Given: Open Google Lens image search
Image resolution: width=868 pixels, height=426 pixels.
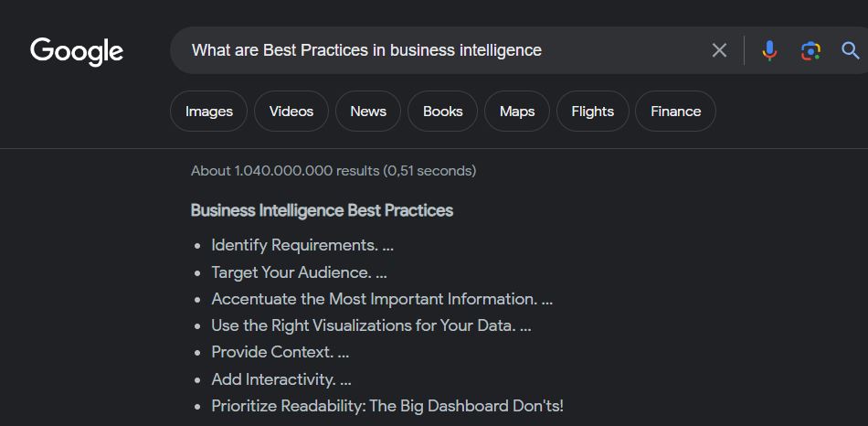Looking at the screenshot, I should coord(810,50).
